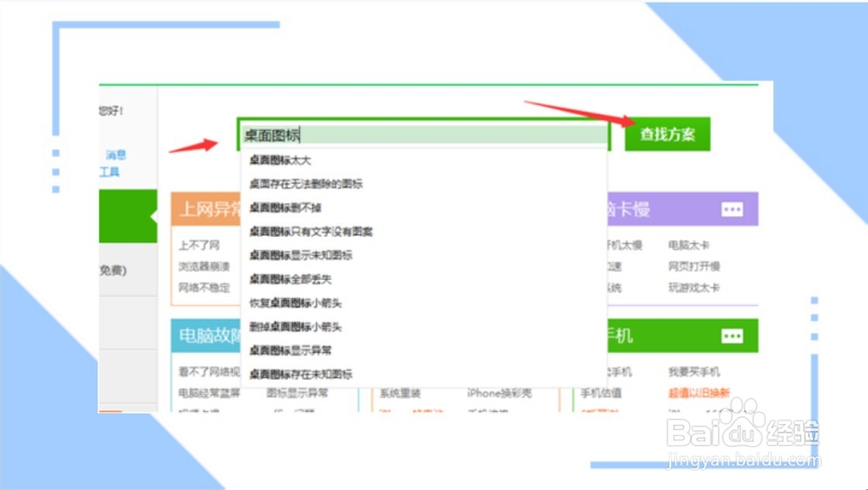Viewport: 868px width, 490px height.
Task: Focus the search box containing 桌面图标
Action: pyautogui.click(x=424, y=134)
